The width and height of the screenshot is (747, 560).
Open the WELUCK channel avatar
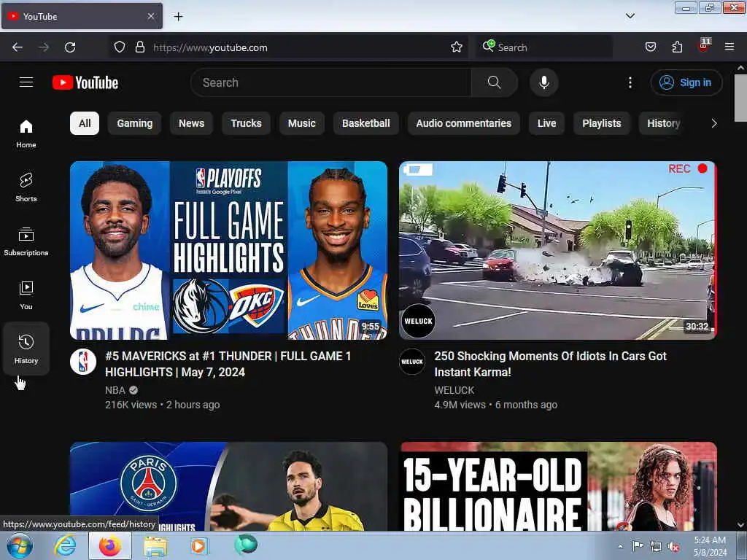tap(412, 362)
